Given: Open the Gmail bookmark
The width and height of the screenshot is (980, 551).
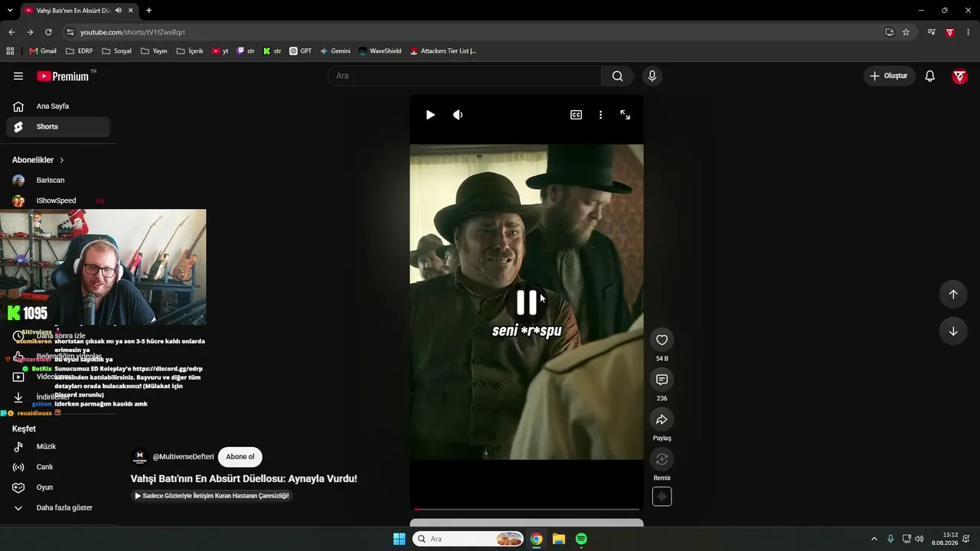Looking at the screenshot, I should click(x=43, y=51).
